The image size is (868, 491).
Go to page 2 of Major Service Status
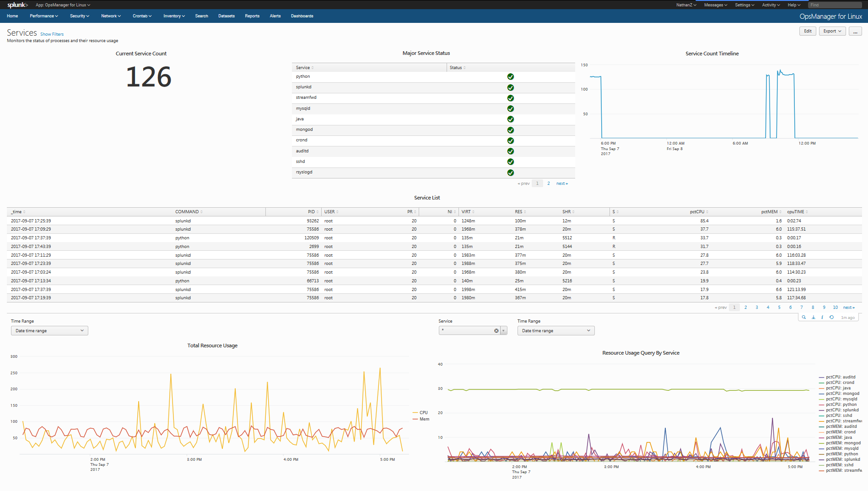coord(549,183)
